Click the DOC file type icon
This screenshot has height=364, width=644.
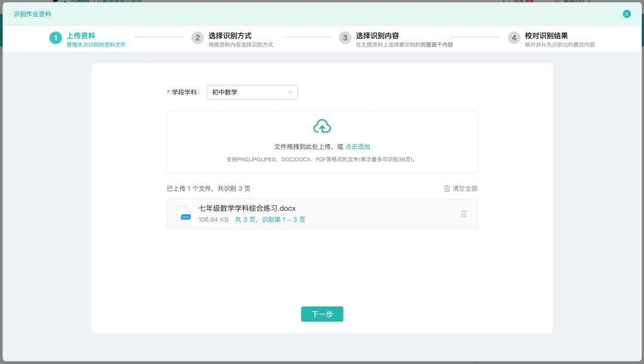pyautogui.click(x=184, y=214)
